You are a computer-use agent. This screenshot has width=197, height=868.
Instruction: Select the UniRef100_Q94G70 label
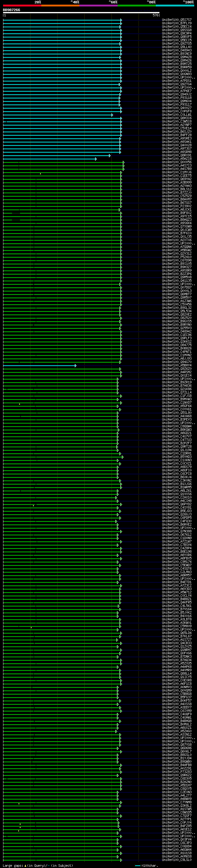click(x=177, y=362)
